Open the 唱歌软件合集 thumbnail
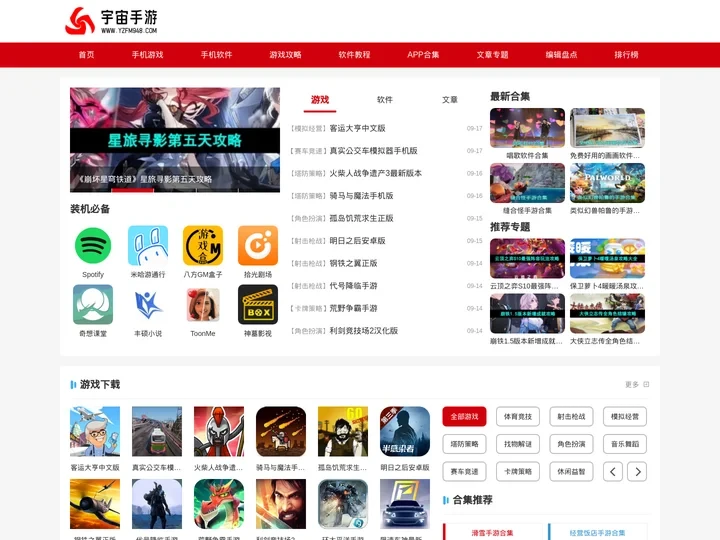This screenshot has width=720, height=540. click(527, 128)
